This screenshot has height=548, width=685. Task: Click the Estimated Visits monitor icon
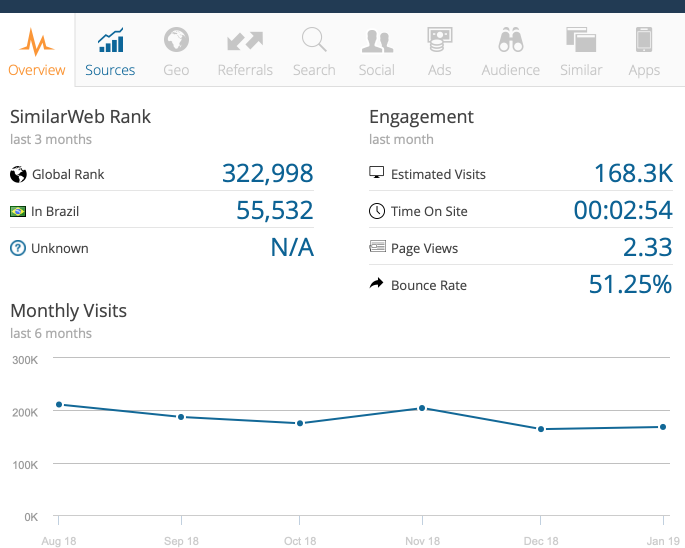click(377, 173)
